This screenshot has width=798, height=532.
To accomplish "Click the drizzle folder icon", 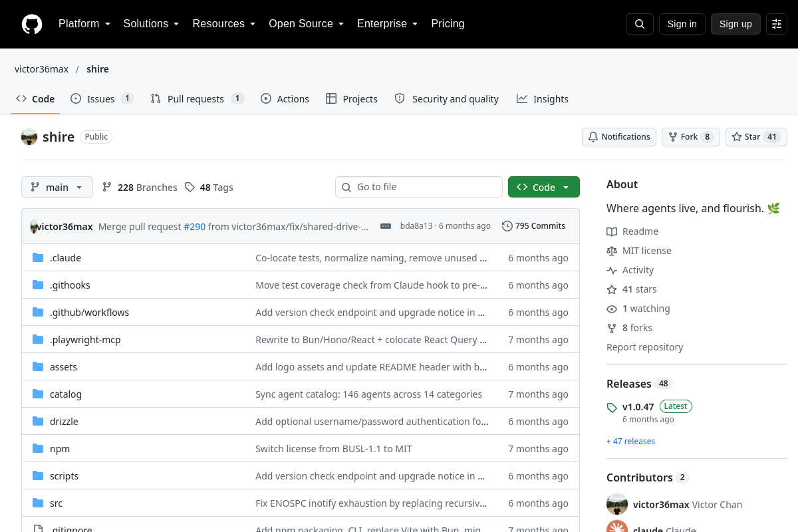I will [x=38, y=422].
